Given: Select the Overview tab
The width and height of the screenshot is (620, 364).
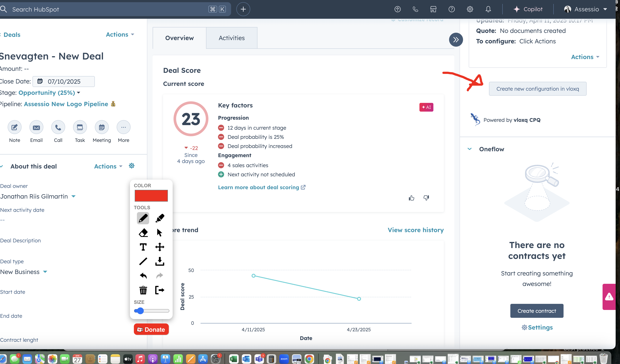Looking at the screenshot, I should [x=179, y=38].
